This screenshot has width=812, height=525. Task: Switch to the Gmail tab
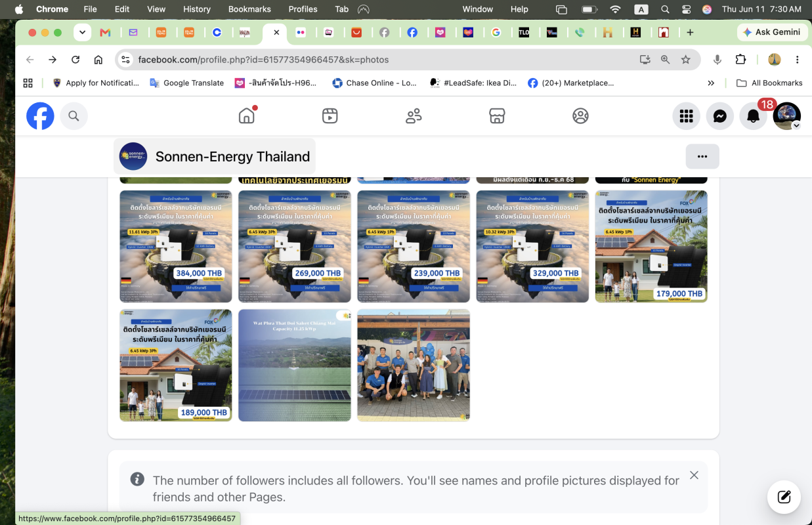104,32
